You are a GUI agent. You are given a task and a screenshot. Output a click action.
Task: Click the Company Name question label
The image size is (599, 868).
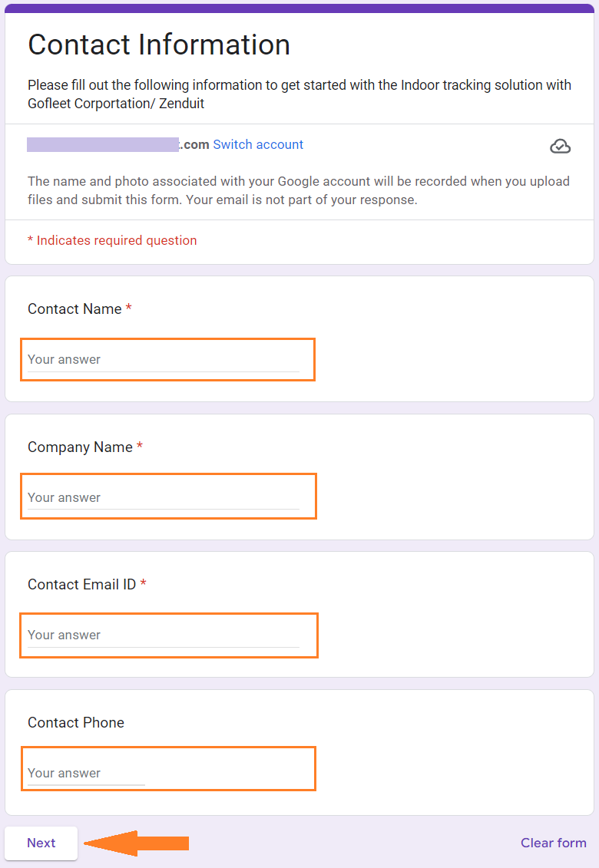pyautogui.click(x=81, y=447)
